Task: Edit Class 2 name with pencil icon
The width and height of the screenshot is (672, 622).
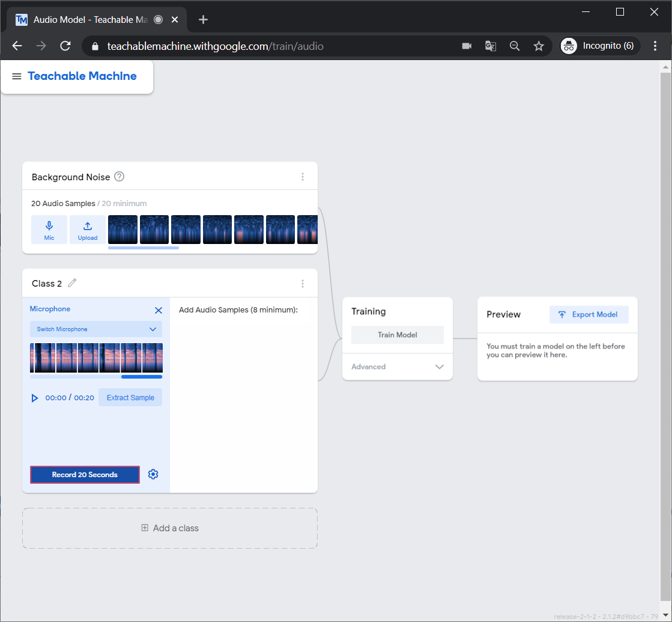Action: 72,282
